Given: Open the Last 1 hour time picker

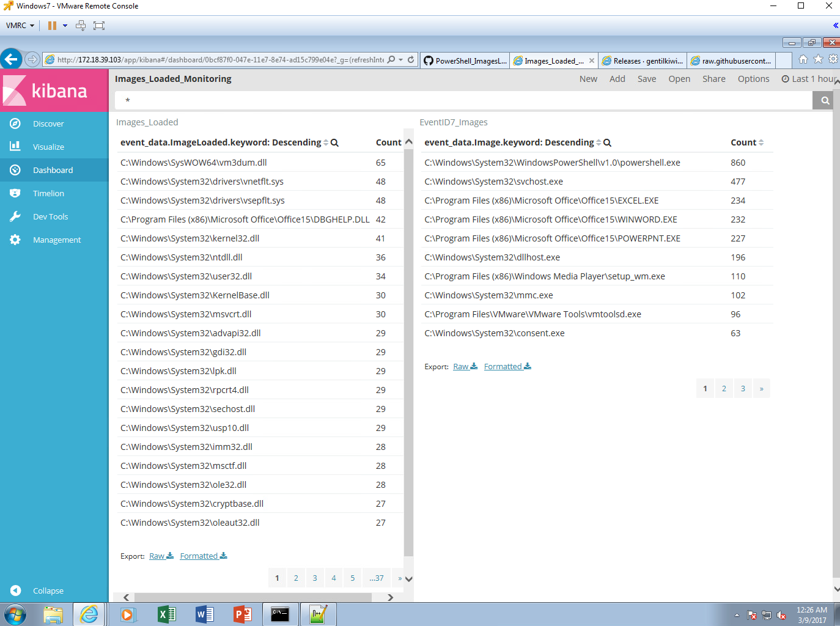Looking at the screenshot, I should pyautogui.click(x=808, y=79).
